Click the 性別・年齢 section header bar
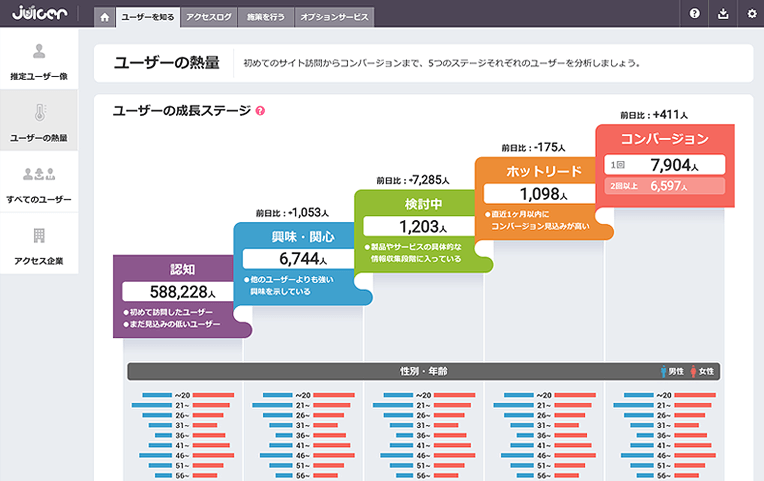Image resolution: width=764 pixels, height=481 pixels. coord(423,371)
